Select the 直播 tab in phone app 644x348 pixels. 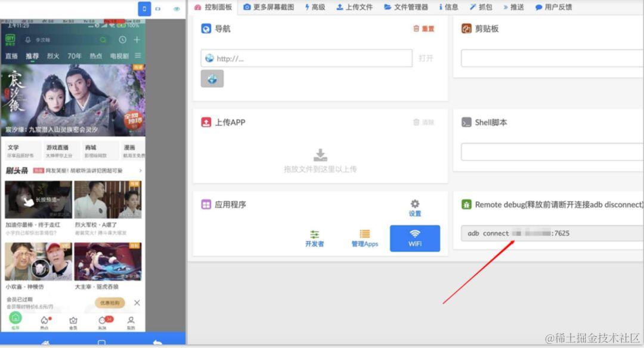[x=11, y=56]
